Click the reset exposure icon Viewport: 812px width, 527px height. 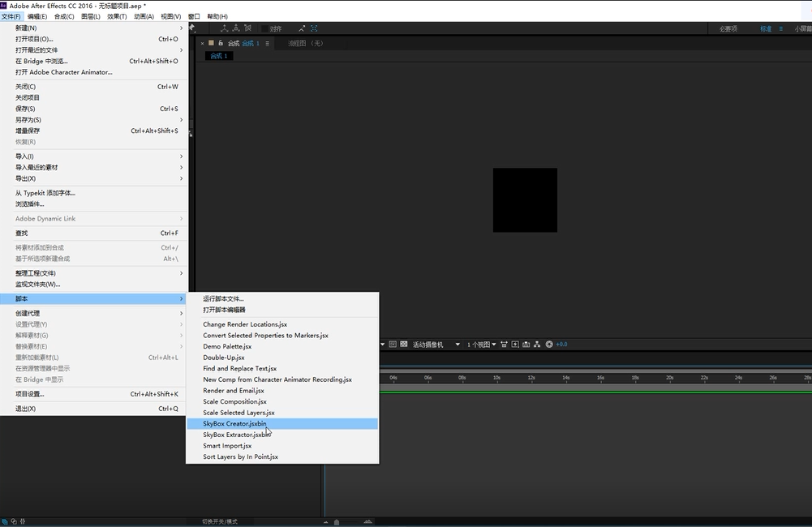click(x=549, y=345)
